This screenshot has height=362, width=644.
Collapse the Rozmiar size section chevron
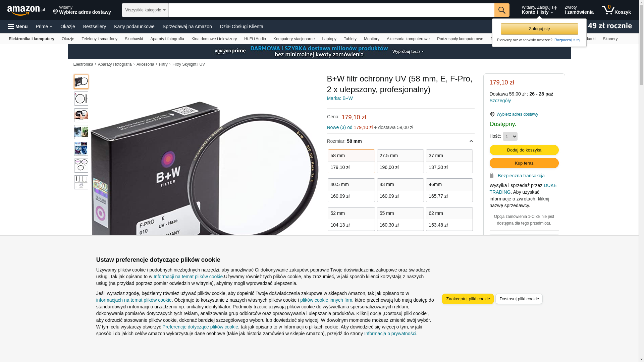471,141
